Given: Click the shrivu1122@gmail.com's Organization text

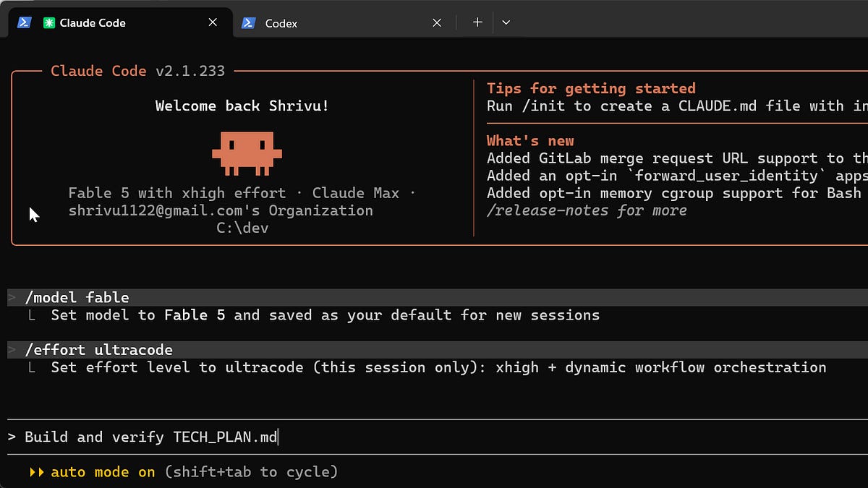Looking at the screenshot, I should (221, 210).
